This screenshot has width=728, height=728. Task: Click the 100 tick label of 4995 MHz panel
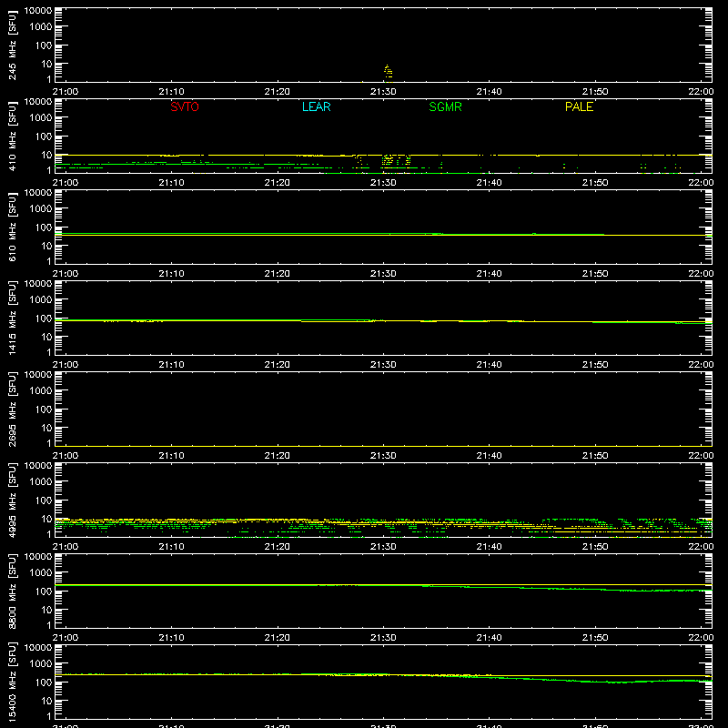44,500
